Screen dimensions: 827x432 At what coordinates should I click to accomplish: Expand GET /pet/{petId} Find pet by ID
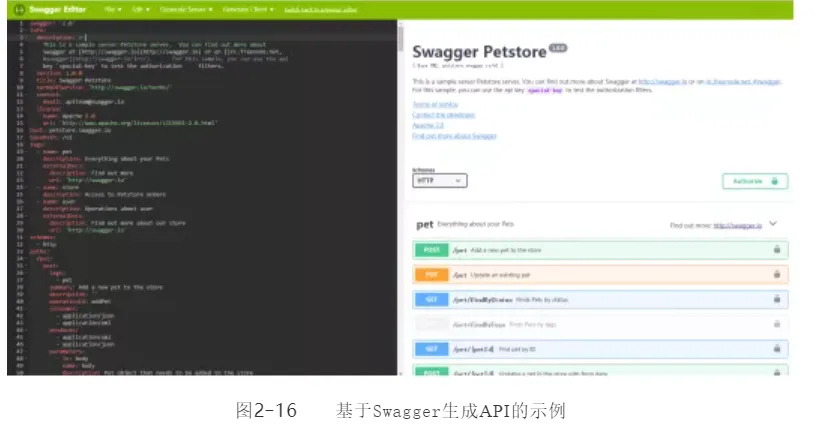point(600,349)
